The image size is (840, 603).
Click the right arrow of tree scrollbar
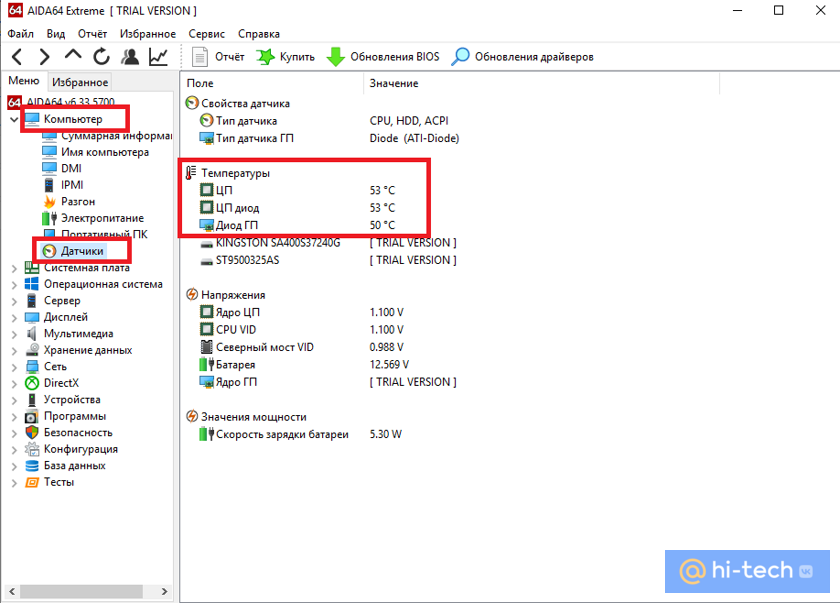coord(164,591)
